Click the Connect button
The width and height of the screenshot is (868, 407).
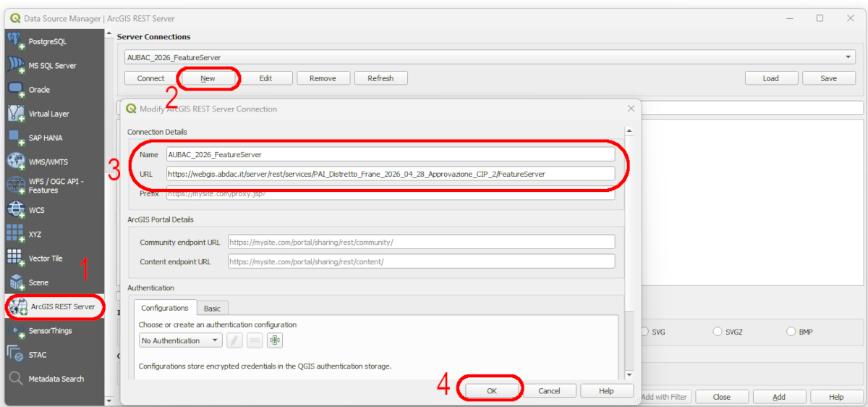(150, 78)
